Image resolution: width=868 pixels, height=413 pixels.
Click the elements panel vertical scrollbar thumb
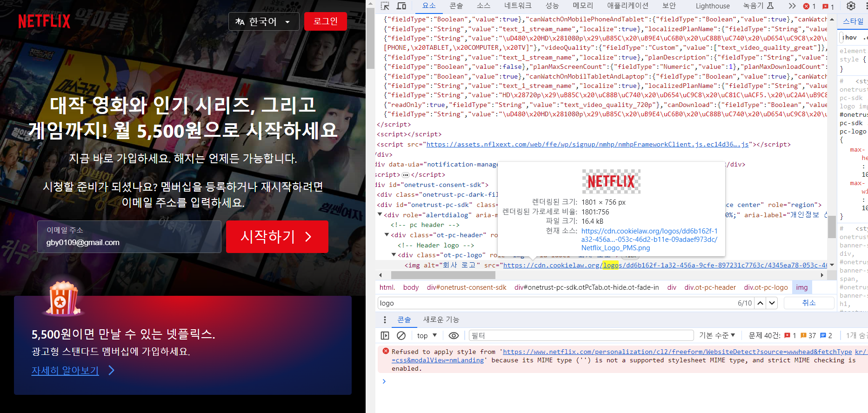coord(832,227)
